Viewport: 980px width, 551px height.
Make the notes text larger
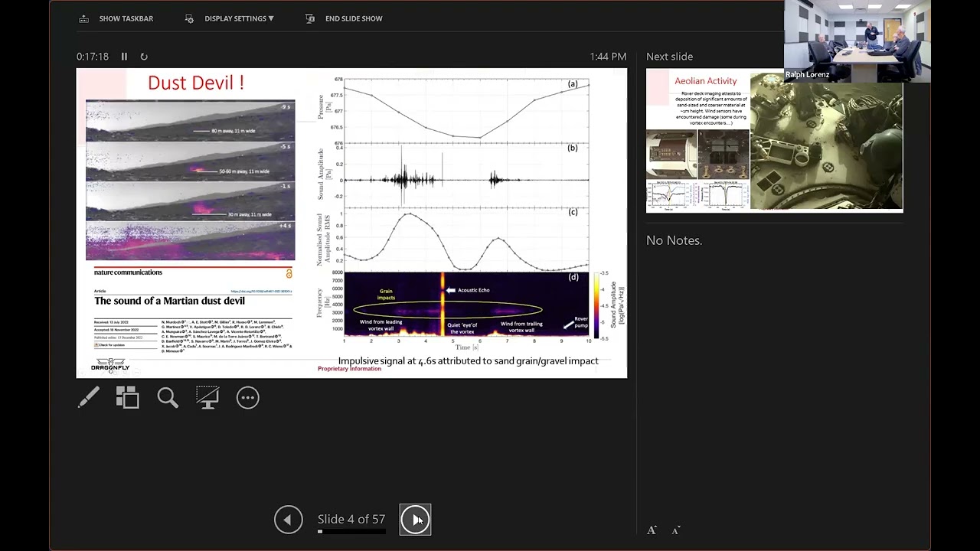pos(652,530)
